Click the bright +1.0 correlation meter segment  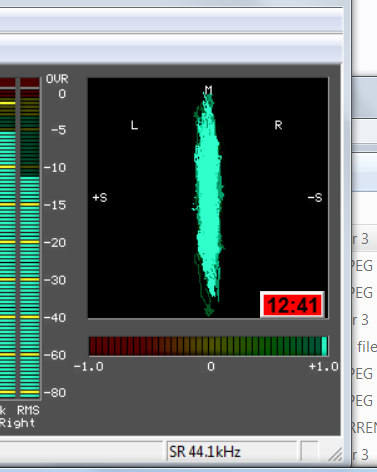tap(324, 346)
